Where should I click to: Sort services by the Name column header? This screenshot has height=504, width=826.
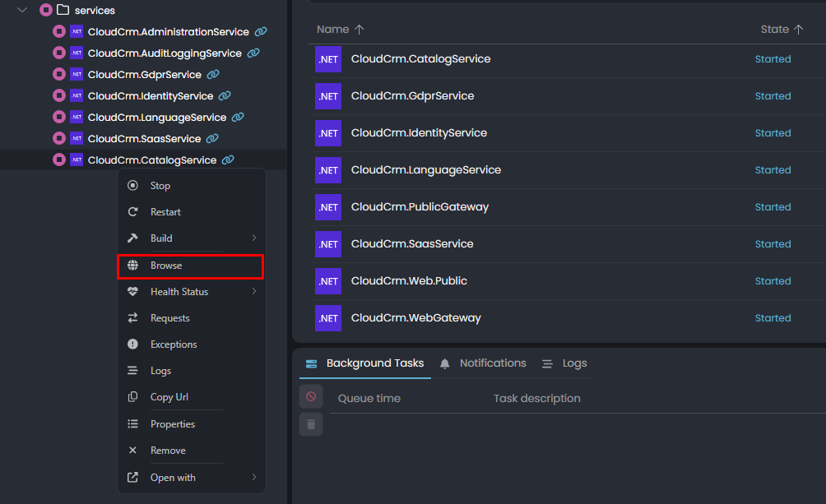click(x=332, y=29)
